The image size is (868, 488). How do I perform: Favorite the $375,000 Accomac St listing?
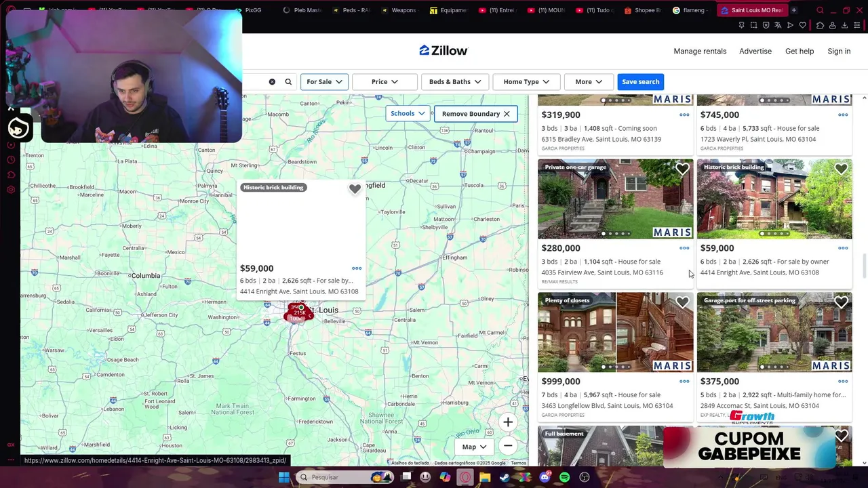[841, 302]
